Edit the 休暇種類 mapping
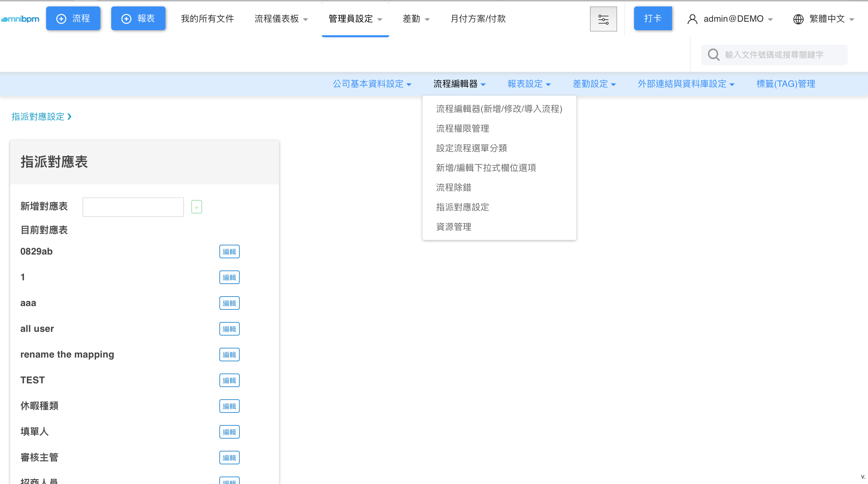Screen dimensions: 868x484 click(x=229, y=406)
